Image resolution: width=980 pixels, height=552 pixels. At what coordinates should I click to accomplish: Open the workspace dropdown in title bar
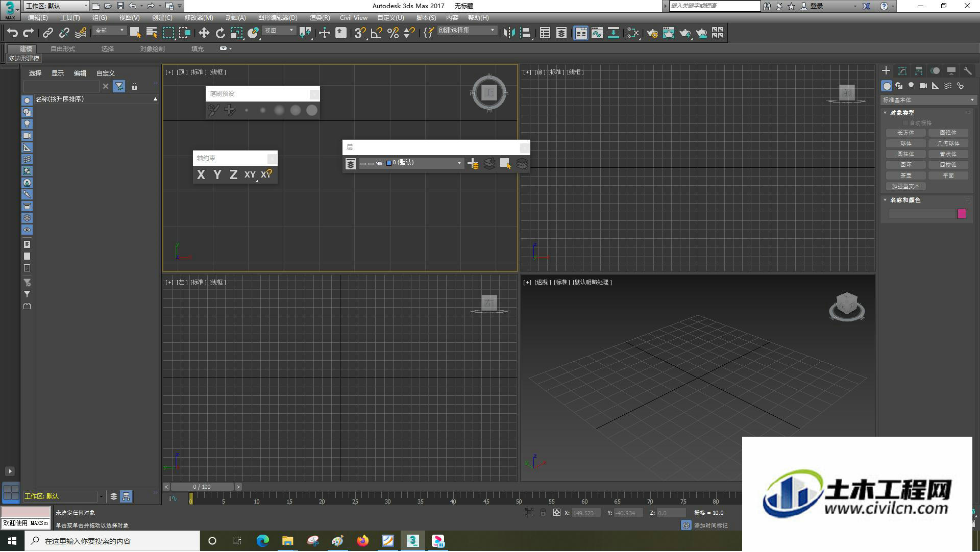(56, 6)
